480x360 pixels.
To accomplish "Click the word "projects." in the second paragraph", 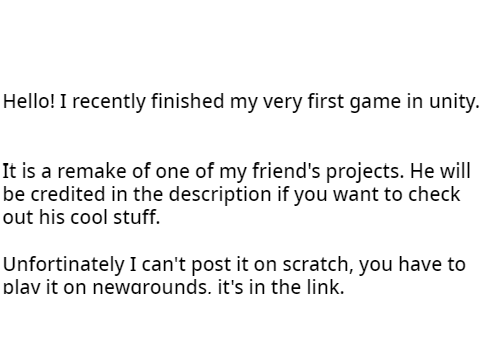I will tap(365, 173).
